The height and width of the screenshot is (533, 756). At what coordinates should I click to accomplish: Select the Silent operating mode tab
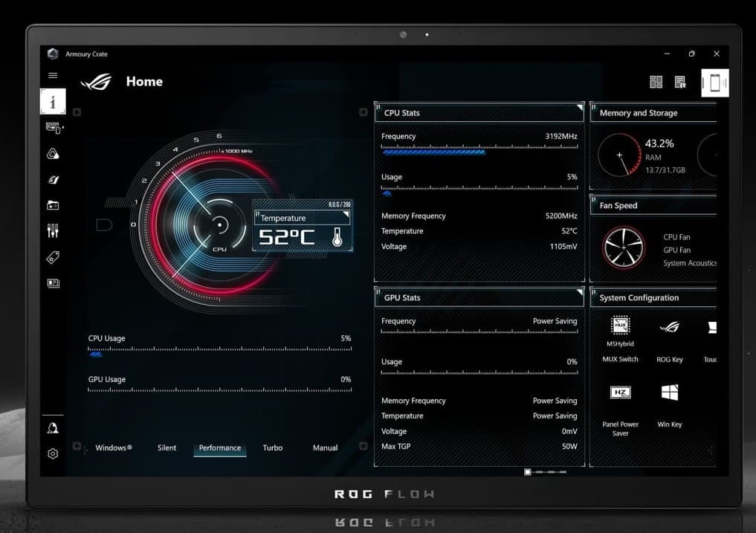pos(167,448)
